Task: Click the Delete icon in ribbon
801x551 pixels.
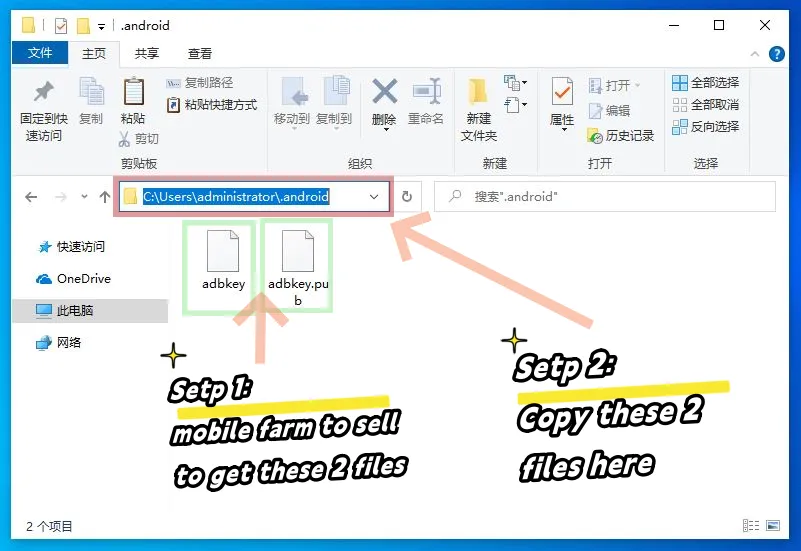Action: 384,95
